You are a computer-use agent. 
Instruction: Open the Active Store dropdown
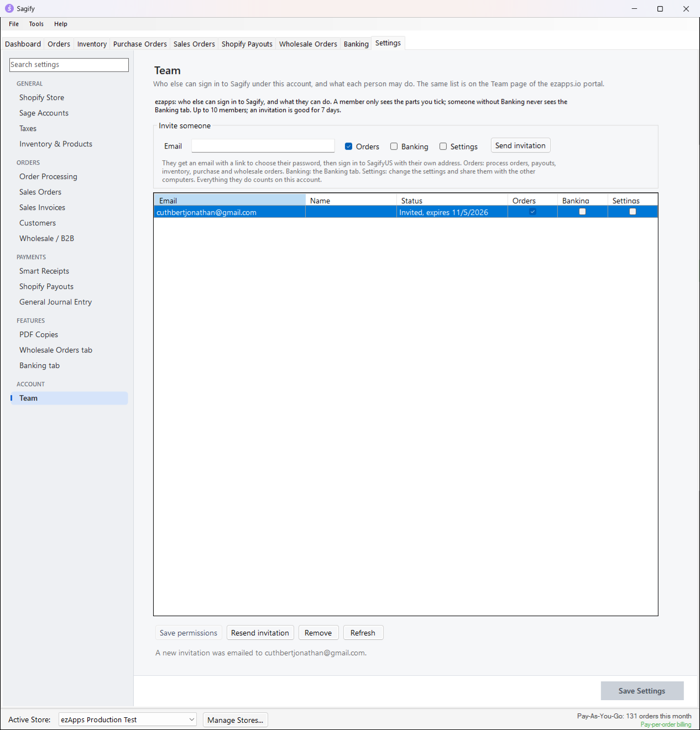128,720
